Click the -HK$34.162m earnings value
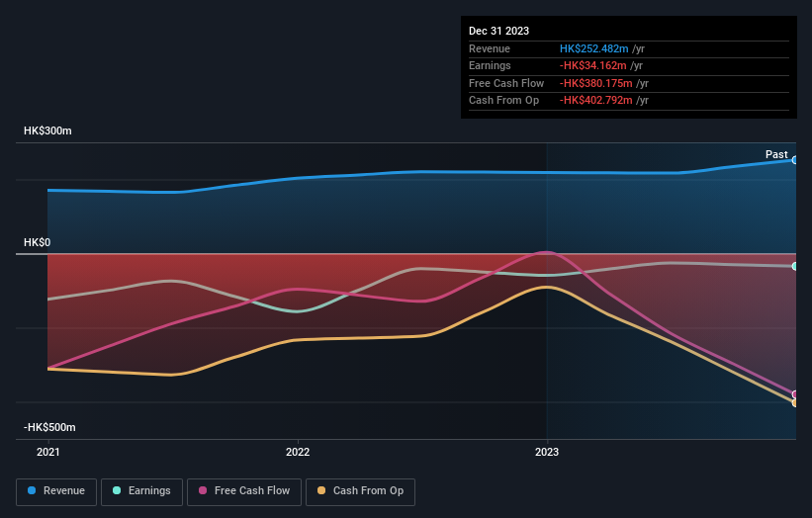This screenshot has height=518, width=812. 593,65
